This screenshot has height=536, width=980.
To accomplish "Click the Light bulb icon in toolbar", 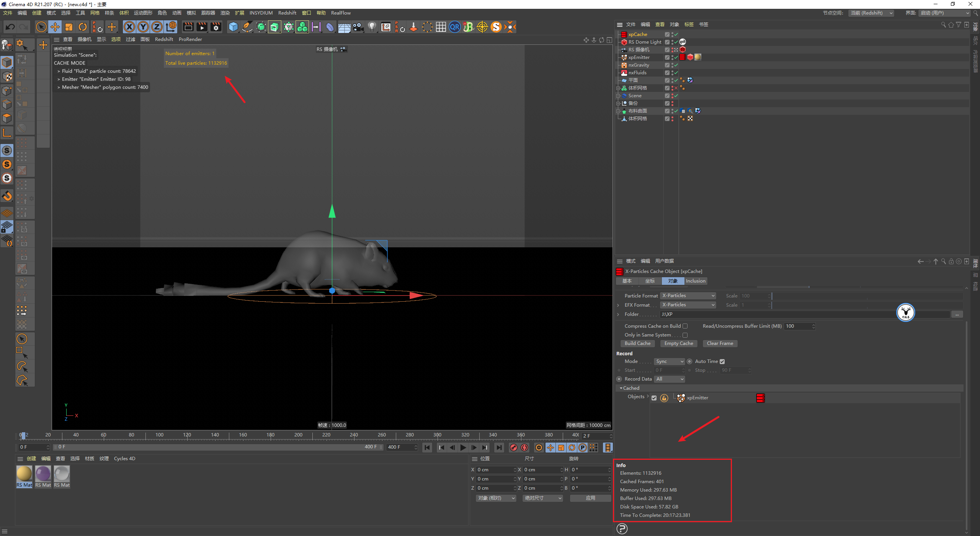I will point(372,27).
